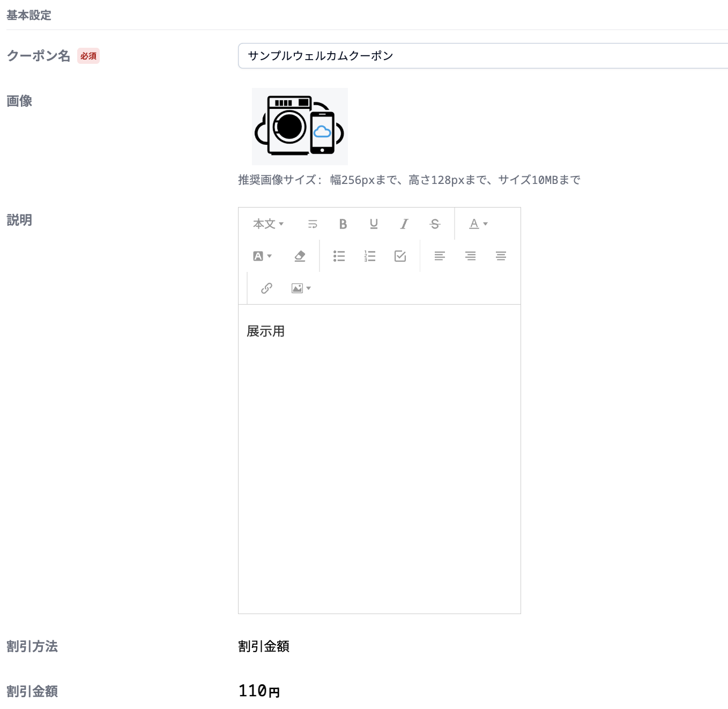Viewport: 728px width, 709px height.
Task: Click the washing machine coupon image
Action: click(300, 127)
